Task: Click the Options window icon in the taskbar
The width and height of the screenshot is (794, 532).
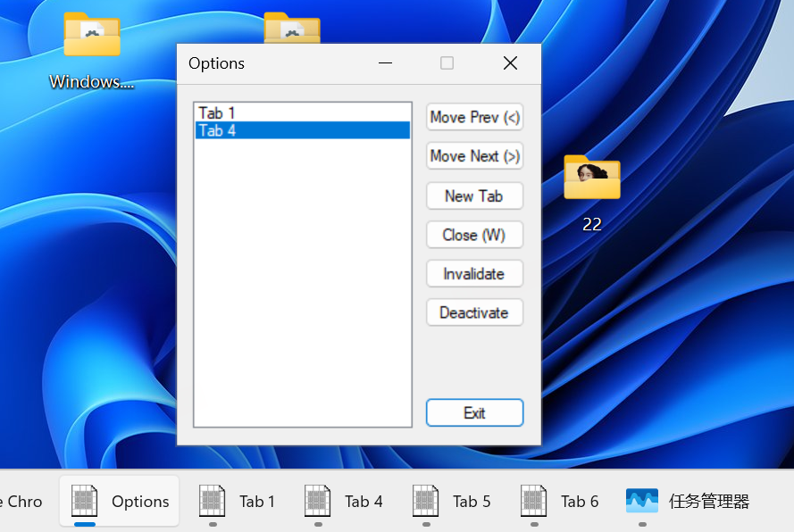Action: pyautogui.click(x=119, y=501)
